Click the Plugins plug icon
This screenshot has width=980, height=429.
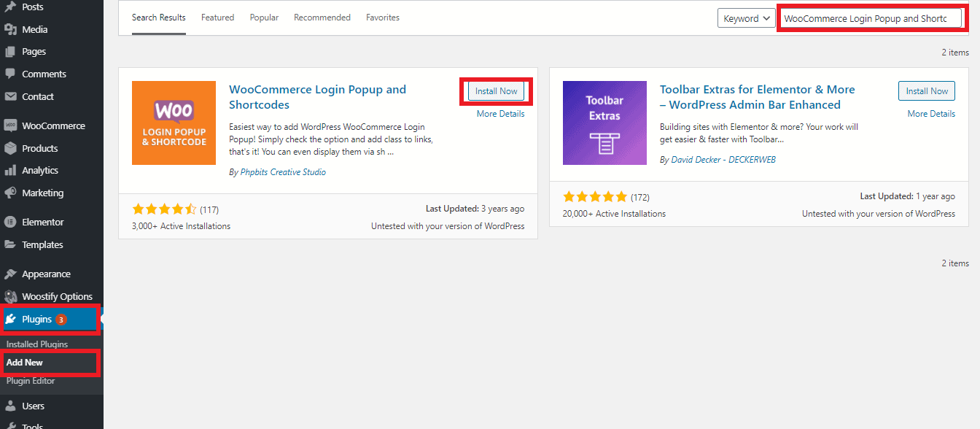[x=11, y=320]
